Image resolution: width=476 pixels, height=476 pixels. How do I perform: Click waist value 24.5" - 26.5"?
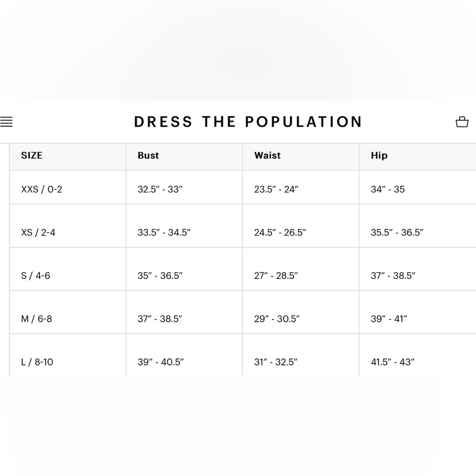(x=280, y=233)
